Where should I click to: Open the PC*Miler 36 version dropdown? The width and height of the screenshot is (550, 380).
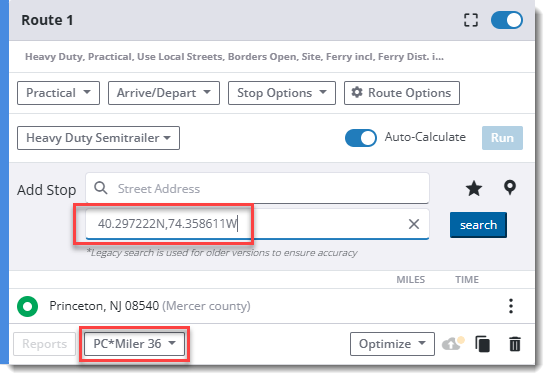(x=134, y=344)
